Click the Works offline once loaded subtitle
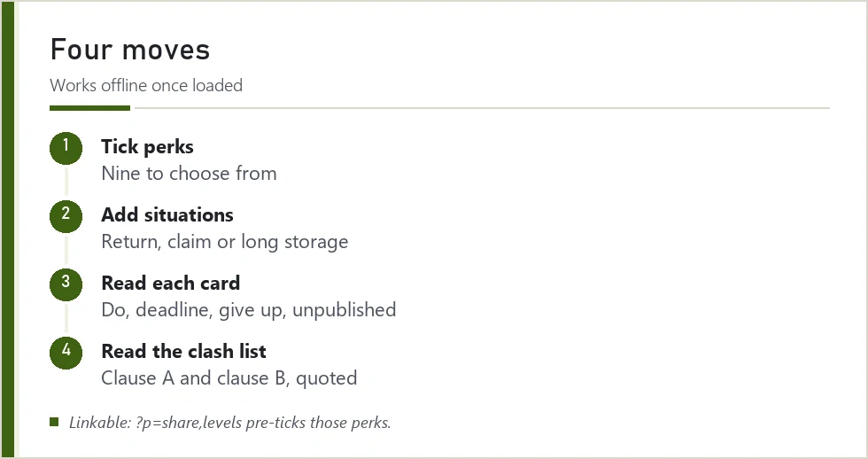 coord(146,85)
